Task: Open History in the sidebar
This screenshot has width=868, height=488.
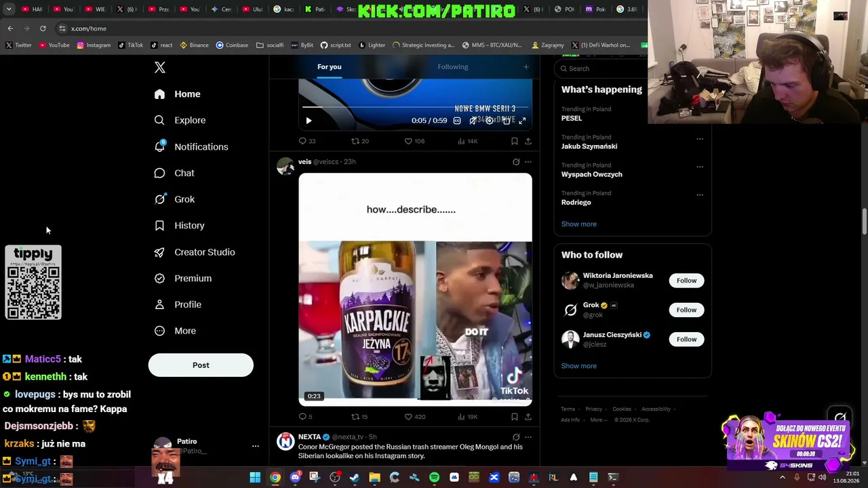Action: pyautogui.click(x=179, y=226)
